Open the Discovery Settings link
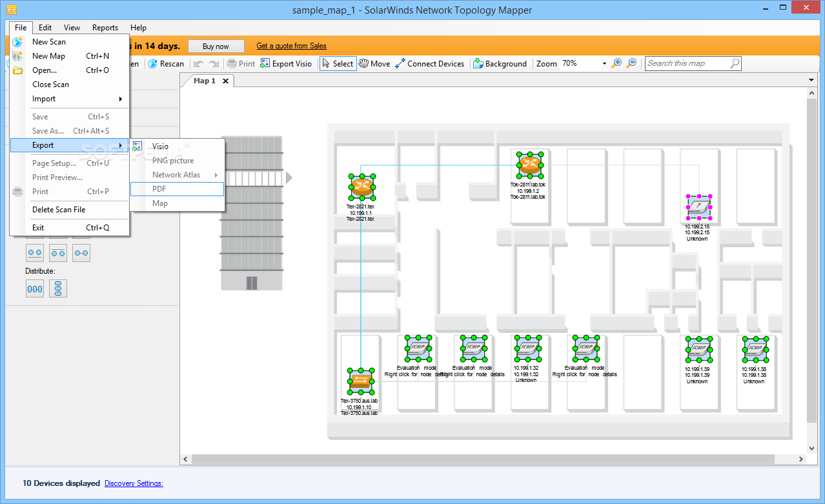 tap(134, 483)
